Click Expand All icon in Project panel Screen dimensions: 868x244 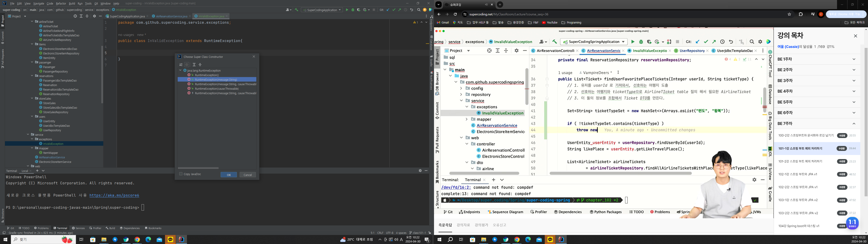[81, 16]
